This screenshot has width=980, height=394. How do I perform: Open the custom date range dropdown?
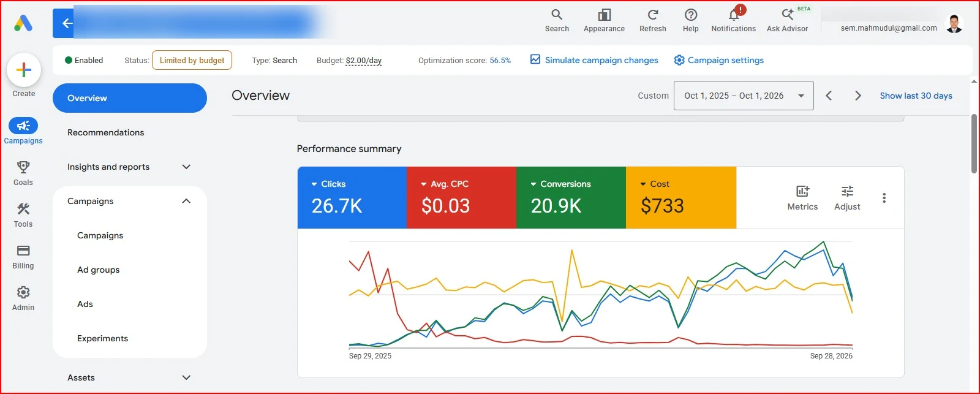(744, 96)
